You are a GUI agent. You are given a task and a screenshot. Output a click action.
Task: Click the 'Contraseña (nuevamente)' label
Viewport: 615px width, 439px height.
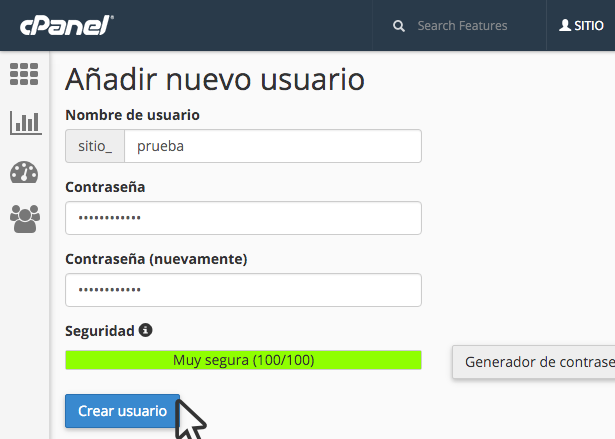point(156,259)
